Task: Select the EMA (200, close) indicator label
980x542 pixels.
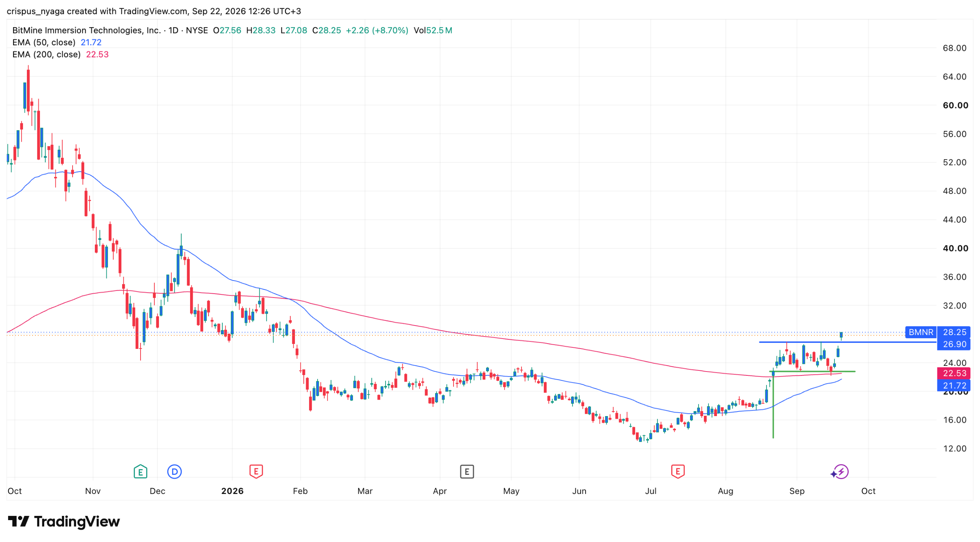Action: point(46,55)
